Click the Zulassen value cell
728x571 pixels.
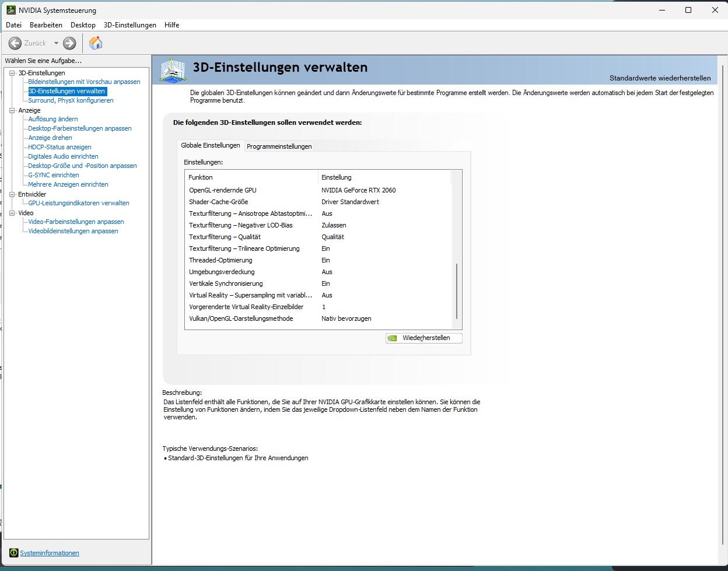click(x=334, y=225)
